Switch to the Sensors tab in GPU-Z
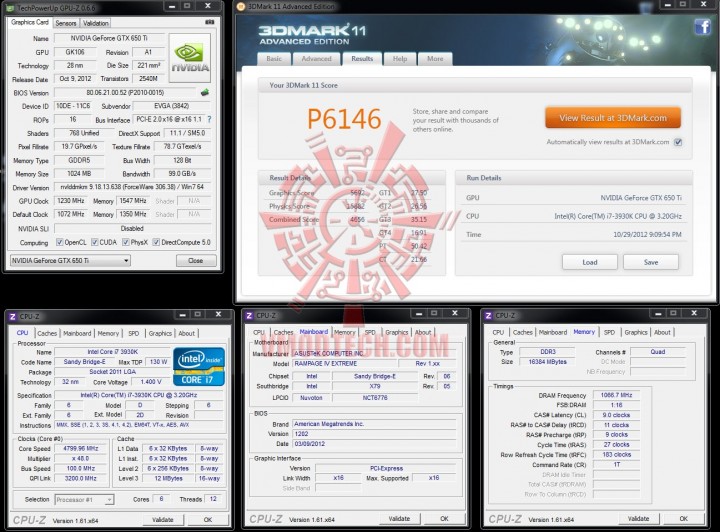Screen dimensions: 720x532 tap(66, 23)
